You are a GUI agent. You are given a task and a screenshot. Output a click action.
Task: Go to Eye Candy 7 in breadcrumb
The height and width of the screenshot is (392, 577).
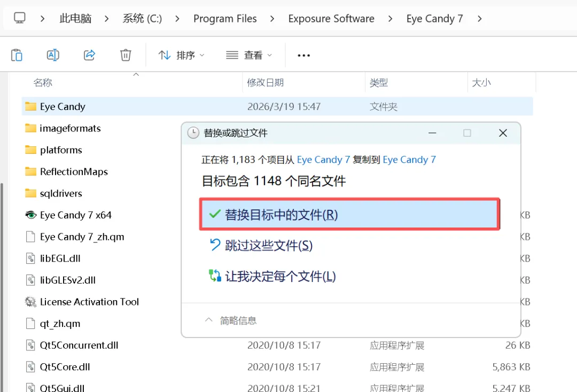point(434,18)
